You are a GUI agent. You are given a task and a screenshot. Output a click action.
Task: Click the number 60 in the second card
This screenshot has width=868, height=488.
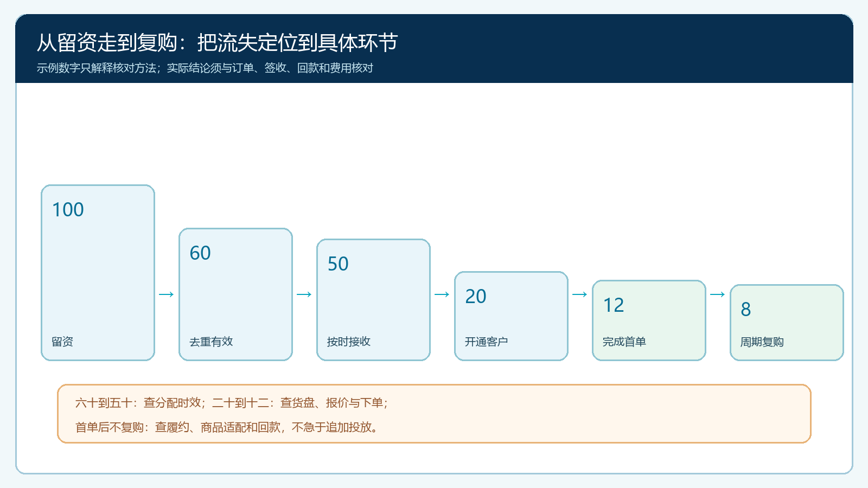click(x=200, y=253)
